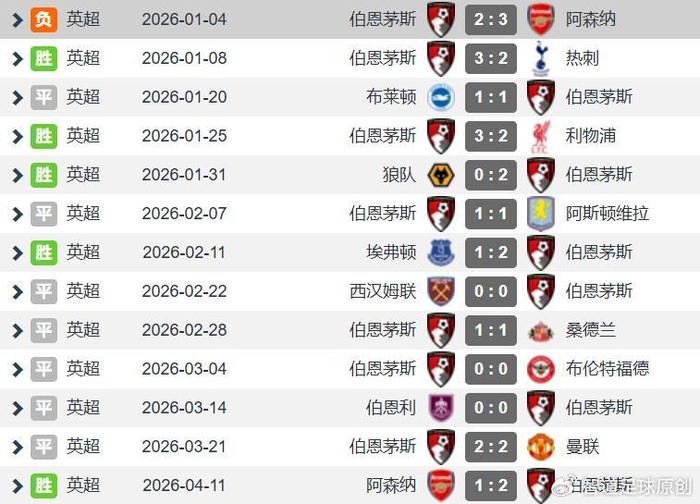Click the Liverpool crest next to 利物浦
700x504 pixels.
coord(541,136)
